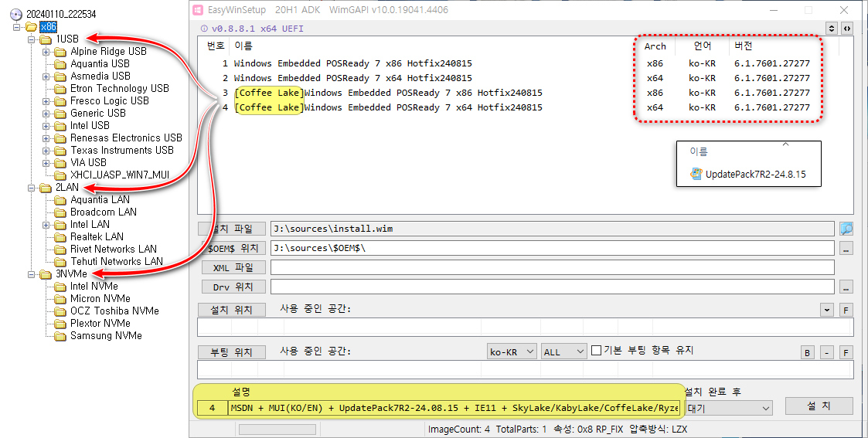Click the Intel NVMe folder icon
The height and width of the screenshot is (438, 868).
point(60,287)
